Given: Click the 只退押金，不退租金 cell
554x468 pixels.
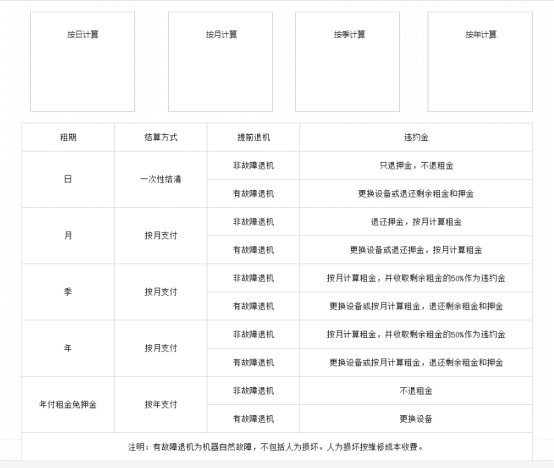Looking at the screenshot, I should pyautogui.click(x=416, y=166).
